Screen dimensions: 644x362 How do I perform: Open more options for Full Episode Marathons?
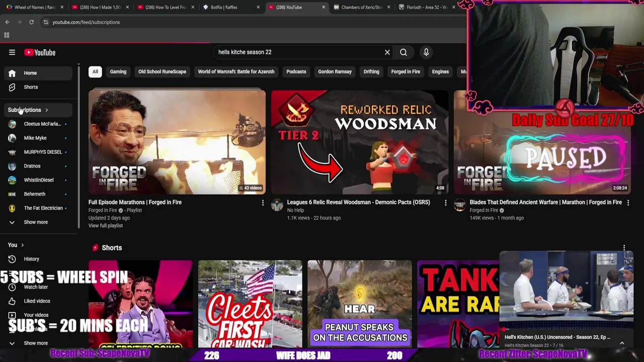pyautogui.click(x=263, y=203)
